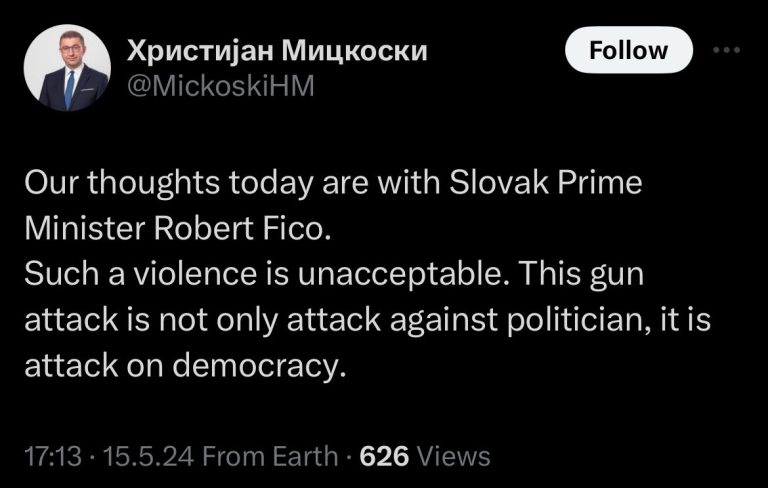Select the Slovak Prime words

click(x=545, y=183)
